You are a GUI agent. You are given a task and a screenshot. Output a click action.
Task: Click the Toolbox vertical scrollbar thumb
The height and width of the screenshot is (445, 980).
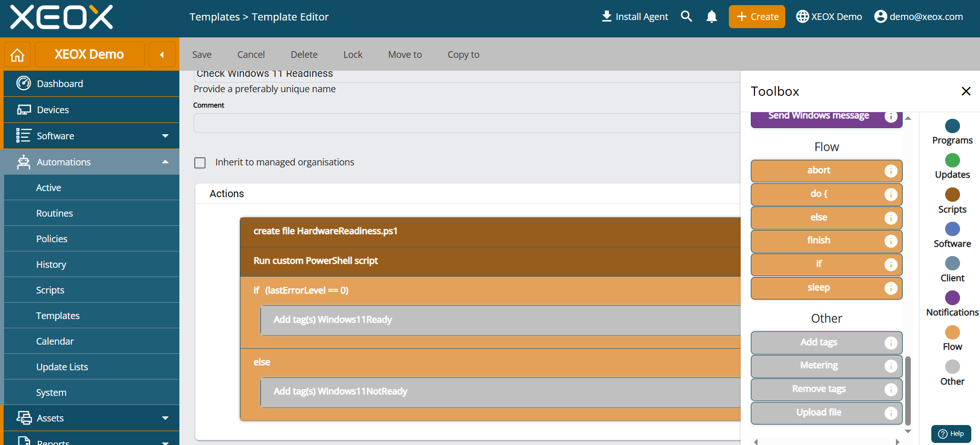(x=908, y=390)
